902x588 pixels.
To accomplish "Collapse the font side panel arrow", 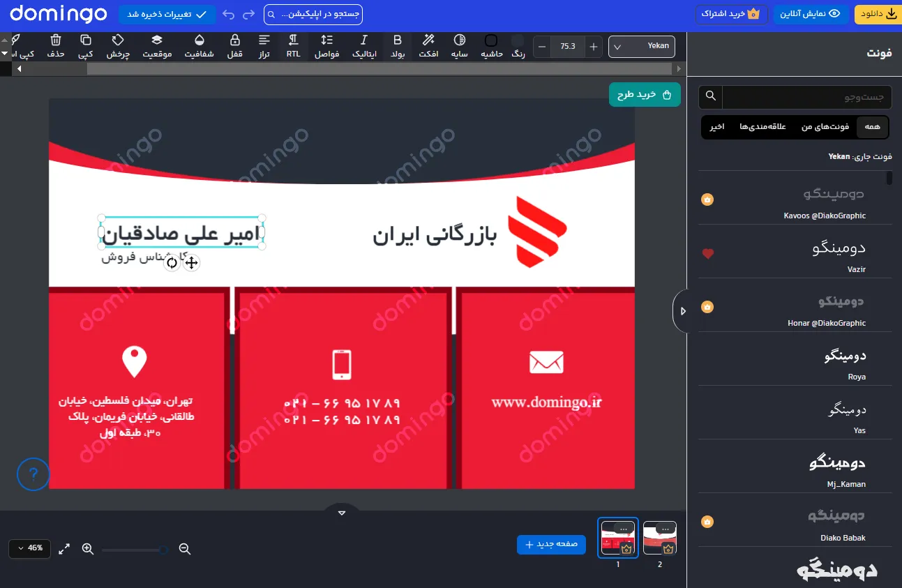I will 682,311.
